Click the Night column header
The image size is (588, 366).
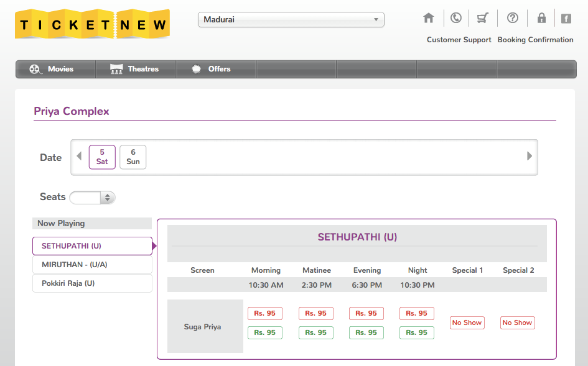(x=418, y=270)
